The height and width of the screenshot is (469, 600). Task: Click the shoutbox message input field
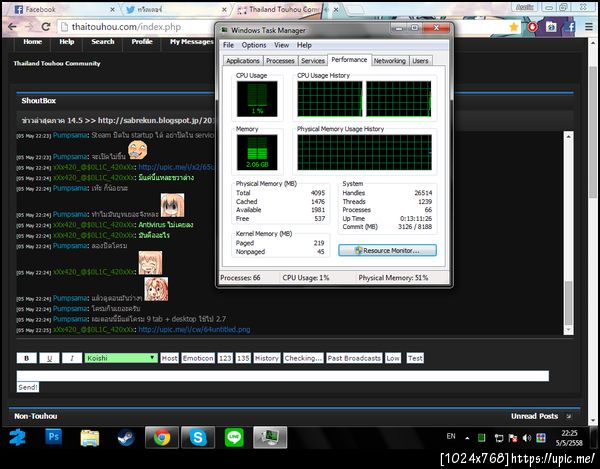pyautogui.click(x=282, y=376)
